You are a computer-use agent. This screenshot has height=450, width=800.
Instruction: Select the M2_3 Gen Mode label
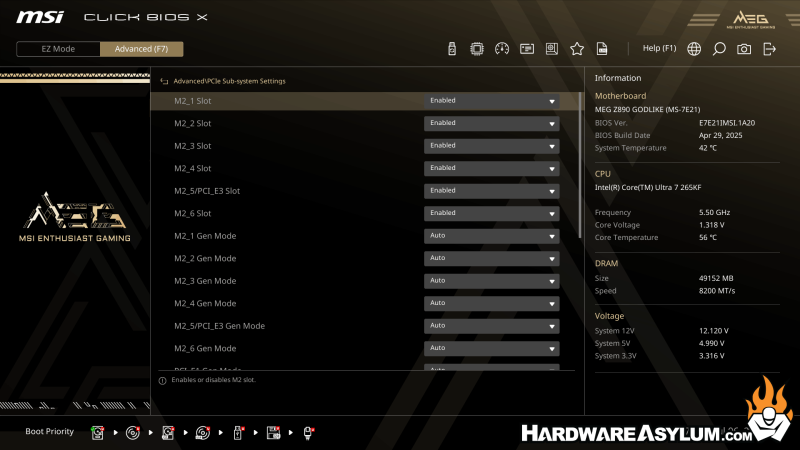click(x=205, y=281)
